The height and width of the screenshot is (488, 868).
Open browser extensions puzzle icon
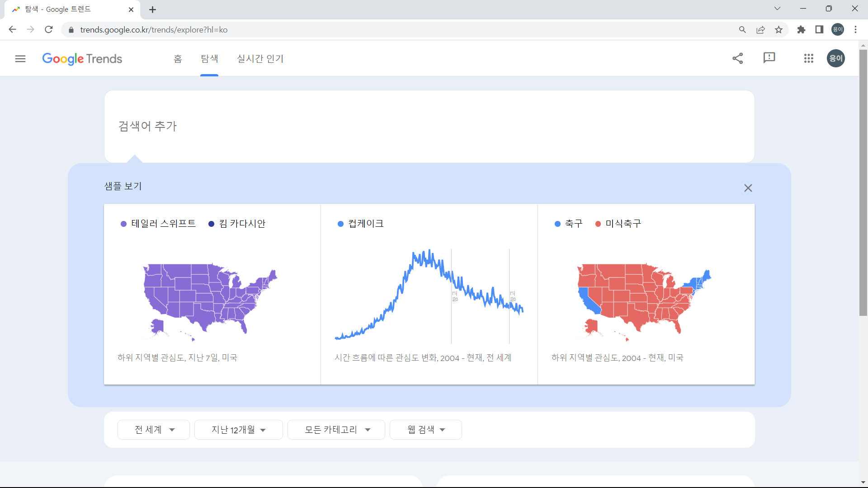pyautogui.click(x=801, y=29)
